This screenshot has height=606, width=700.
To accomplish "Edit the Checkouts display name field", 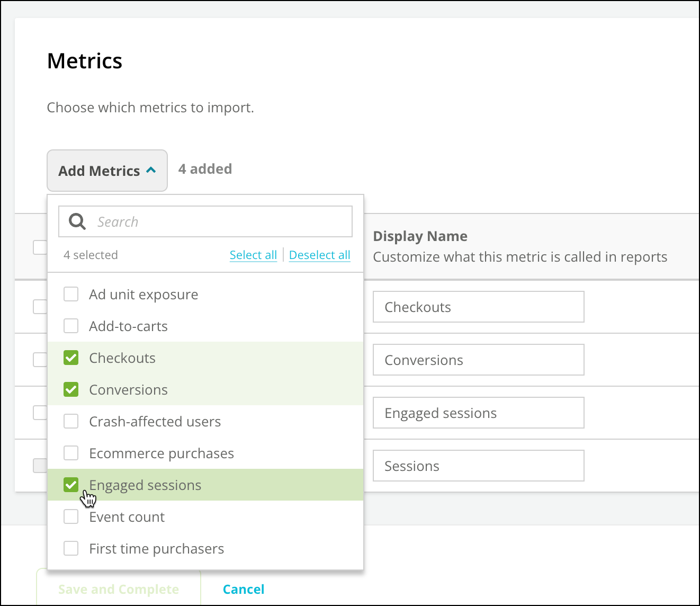I will click(x=479, y=307).
